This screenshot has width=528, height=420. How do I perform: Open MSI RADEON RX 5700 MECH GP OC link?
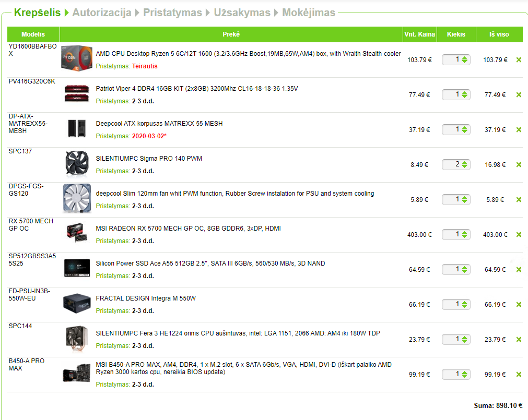(x=188, y=229)
